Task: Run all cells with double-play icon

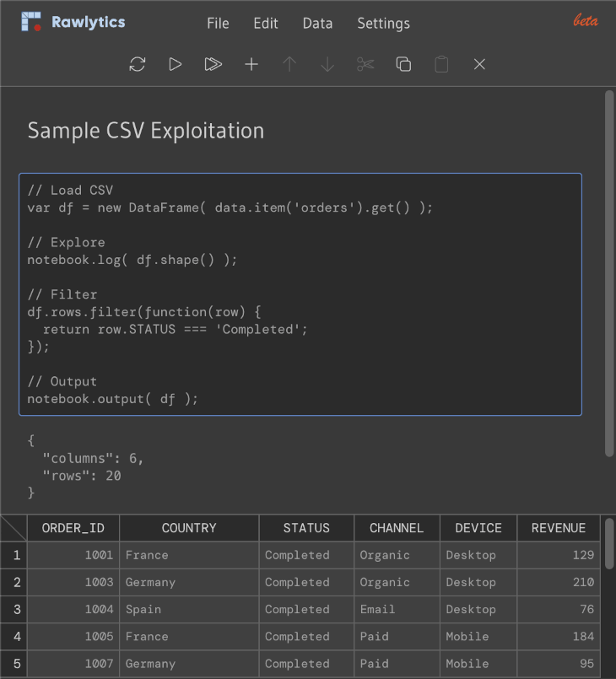Action: pos(213,64)
